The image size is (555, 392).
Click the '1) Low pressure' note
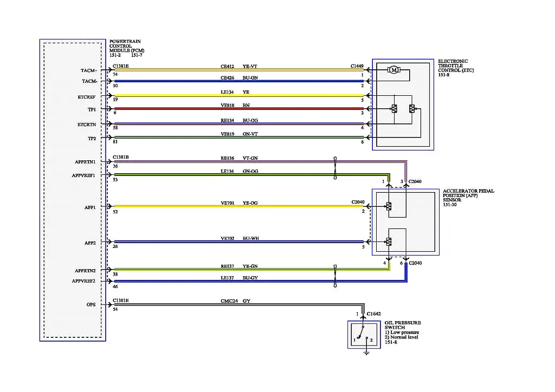click(x=402, y=332)
